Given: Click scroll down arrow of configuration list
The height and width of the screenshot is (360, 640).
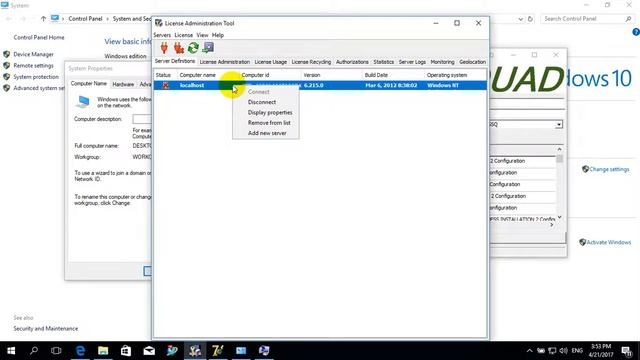Looking at the screenshot, I should coord(559,217).
